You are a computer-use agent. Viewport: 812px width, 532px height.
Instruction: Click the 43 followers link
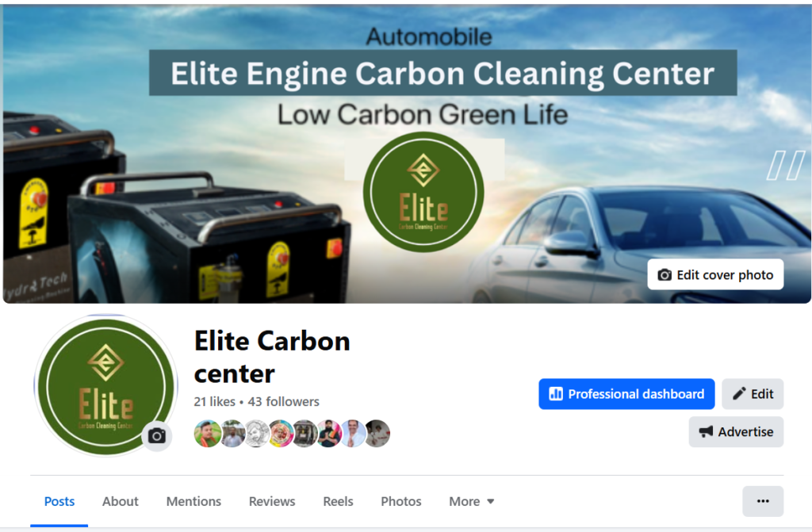tap(283, 401)
